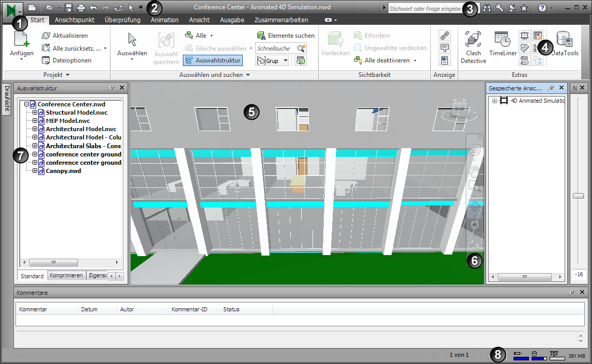Collapse the Conference Center.nwd tree node

tap(26, 104)
